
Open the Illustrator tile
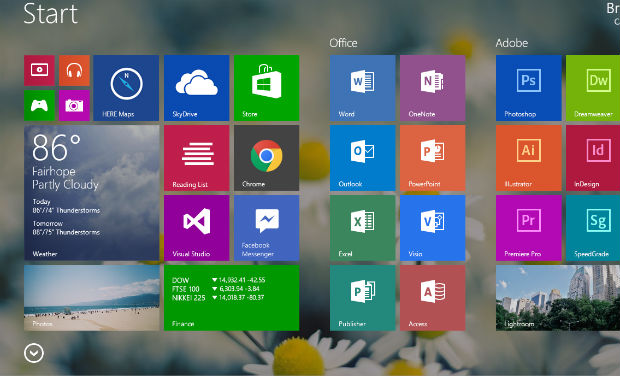click(529, 158)
